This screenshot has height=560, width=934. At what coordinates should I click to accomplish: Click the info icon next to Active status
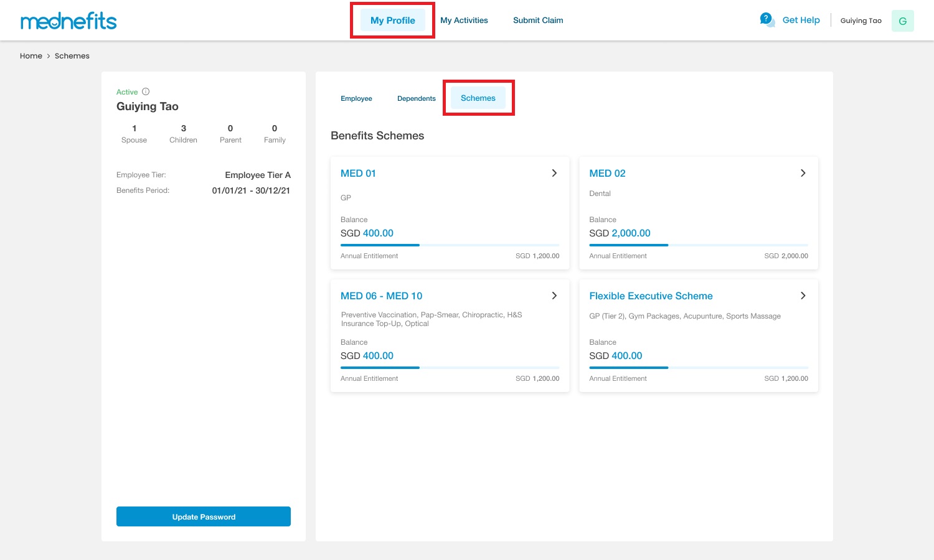146,91
